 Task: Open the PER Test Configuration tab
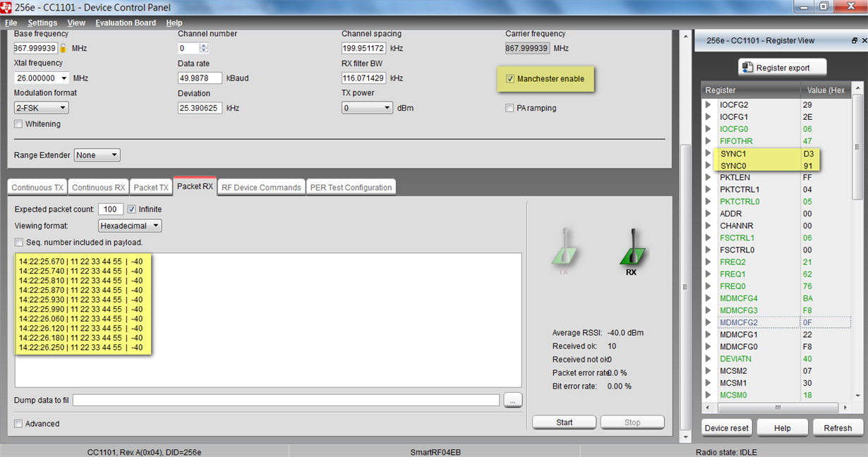pos(351,188)
